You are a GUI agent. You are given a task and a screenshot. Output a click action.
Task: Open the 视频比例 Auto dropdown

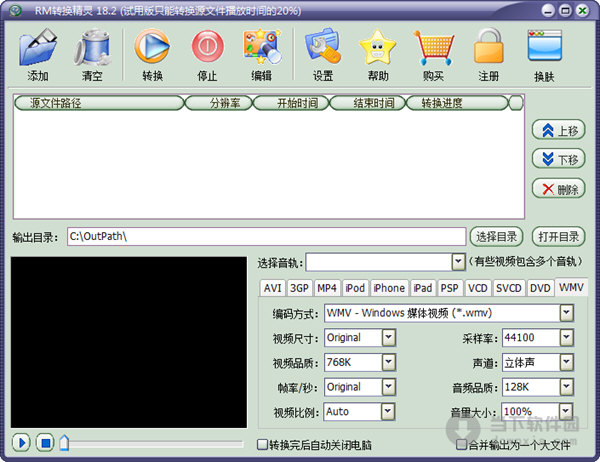388,411
